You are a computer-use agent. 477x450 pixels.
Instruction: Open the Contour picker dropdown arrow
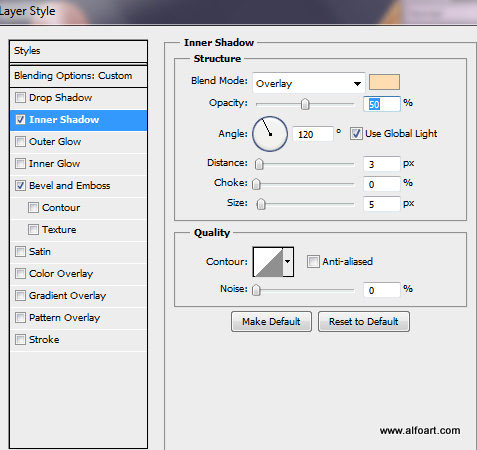288,262
